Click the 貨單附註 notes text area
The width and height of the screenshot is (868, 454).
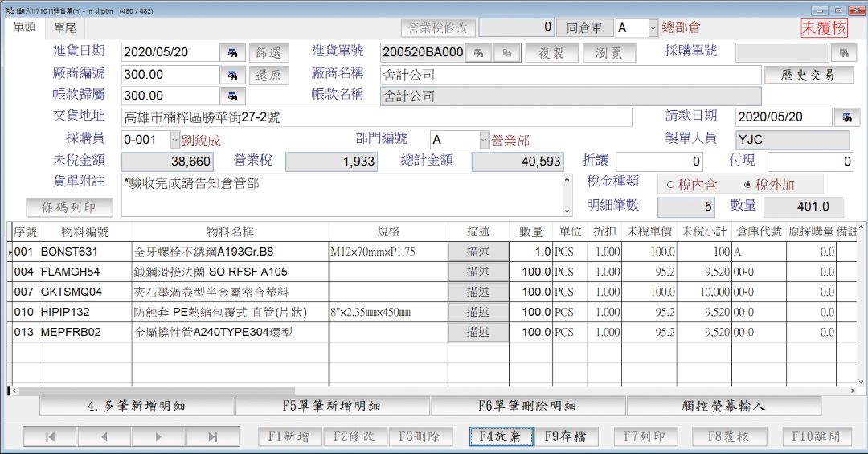pos(342,195)
